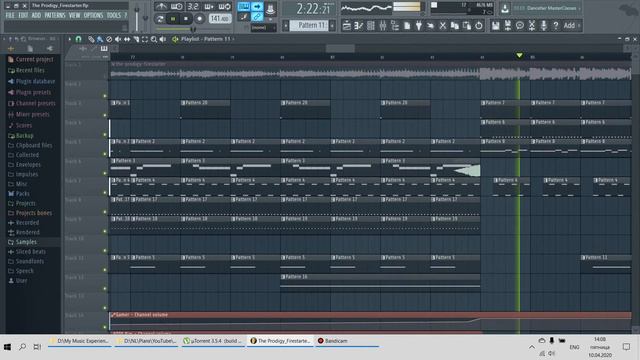Expand the Projects bones folder
This screenshot has width=640, height=360.
click(33, 213)
